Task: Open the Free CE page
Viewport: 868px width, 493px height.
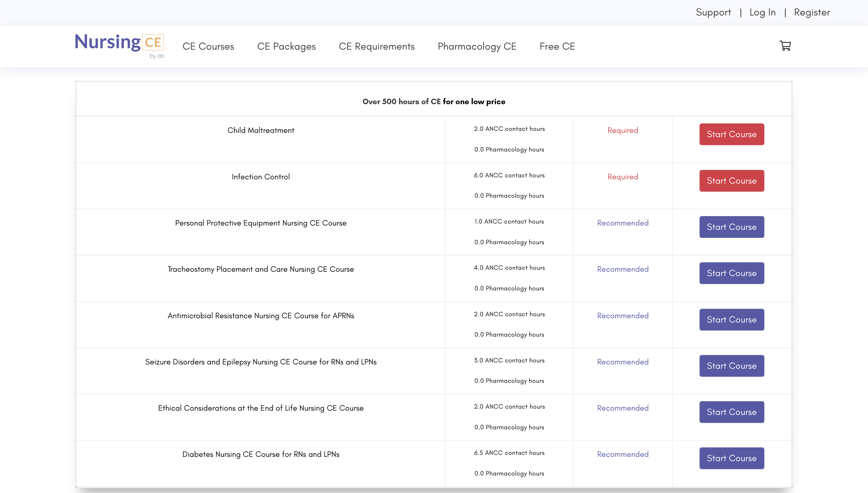Action: click(557, 47)
